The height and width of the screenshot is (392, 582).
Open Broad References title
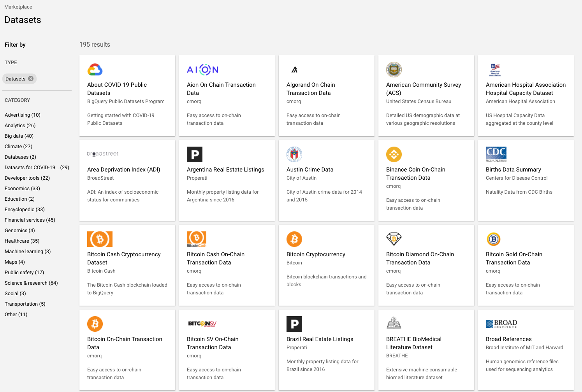509,339
